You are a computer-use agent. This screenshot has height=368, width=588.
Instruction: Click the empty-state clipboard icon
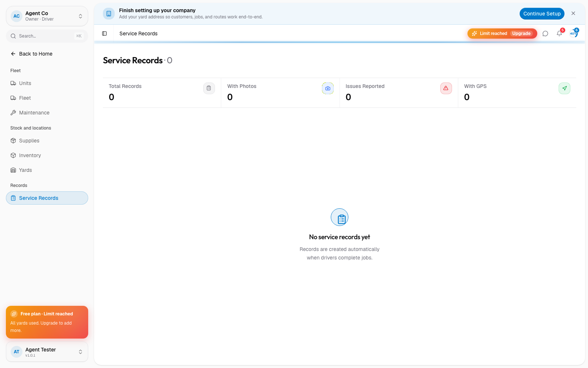click(340, 217)
